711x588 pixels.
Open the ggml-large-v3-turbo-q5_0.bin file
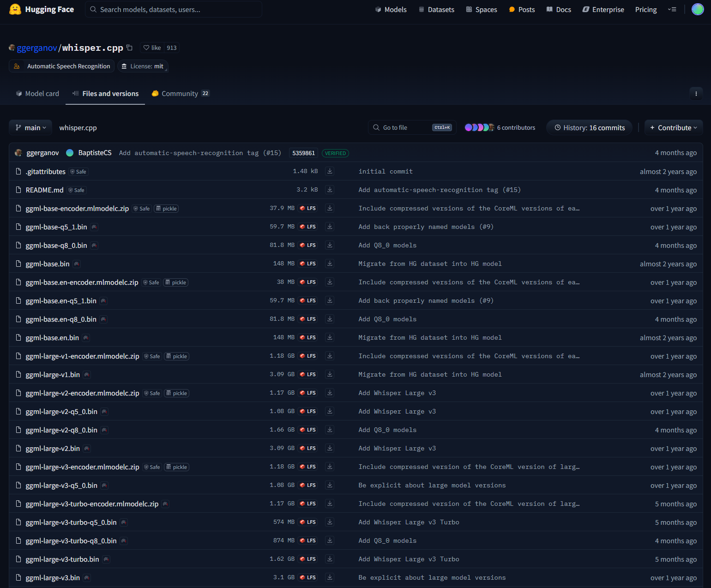click(71, 522)
